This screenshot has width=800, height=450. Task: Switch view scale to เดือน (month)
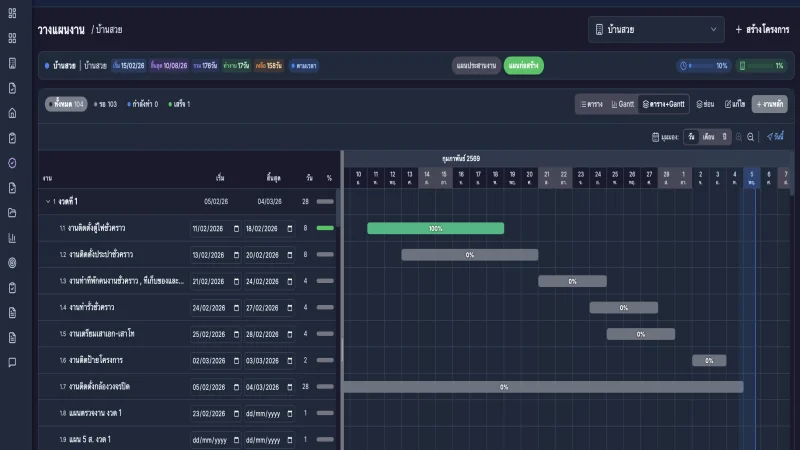[x=708, y=136]
